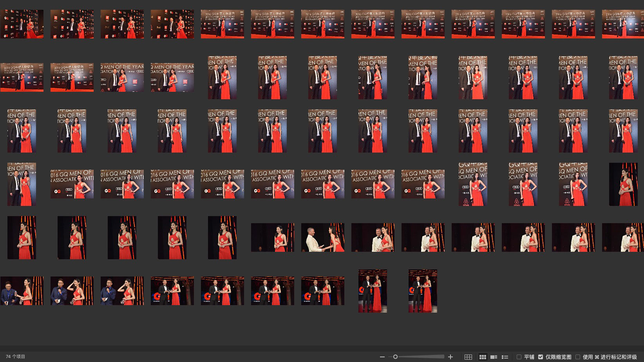
Task: Select the last thumbnail in the bottom row
Action: pyautogui.click(x=423, y=291)
